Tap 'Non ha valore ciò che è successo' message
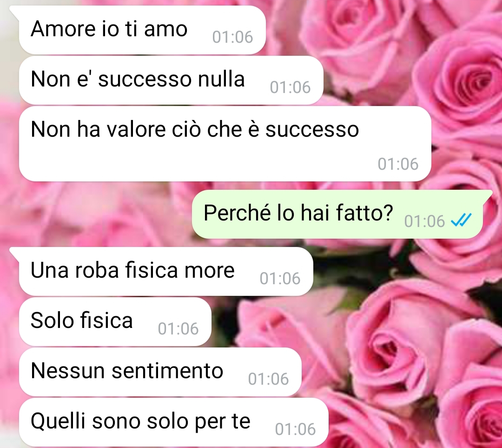502x448 pixels. click(225, 144)
